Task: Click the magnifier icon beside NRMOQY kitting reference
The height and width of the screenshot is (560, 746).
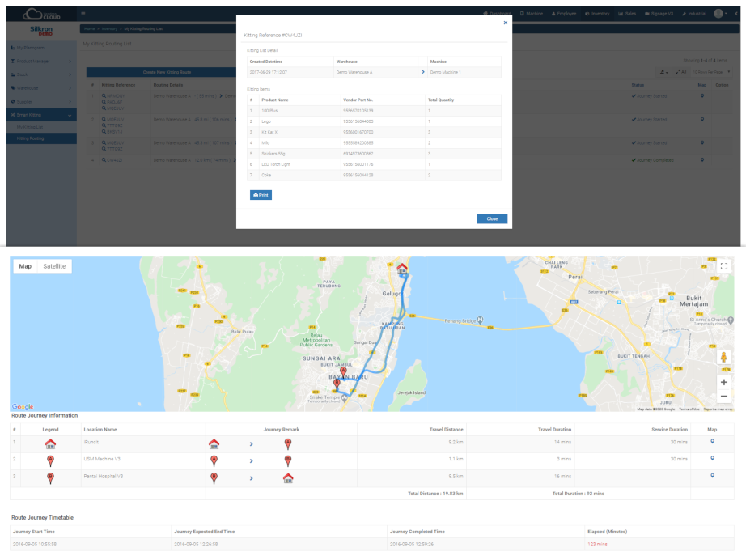Action: coord(104,95)
